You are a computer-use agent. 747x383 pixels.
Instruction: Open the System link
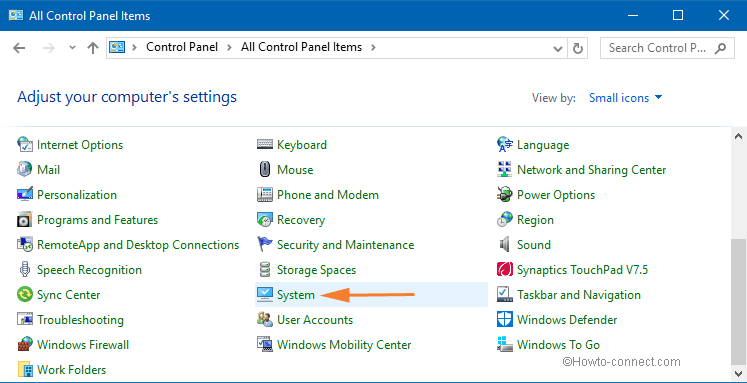click(296, 295)
